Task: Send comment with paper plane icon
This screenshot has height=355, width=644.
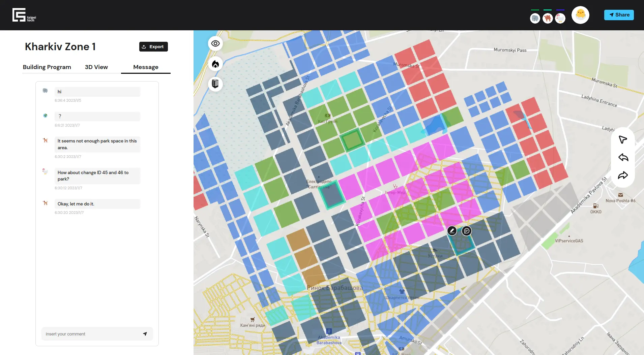Action: 145,334
